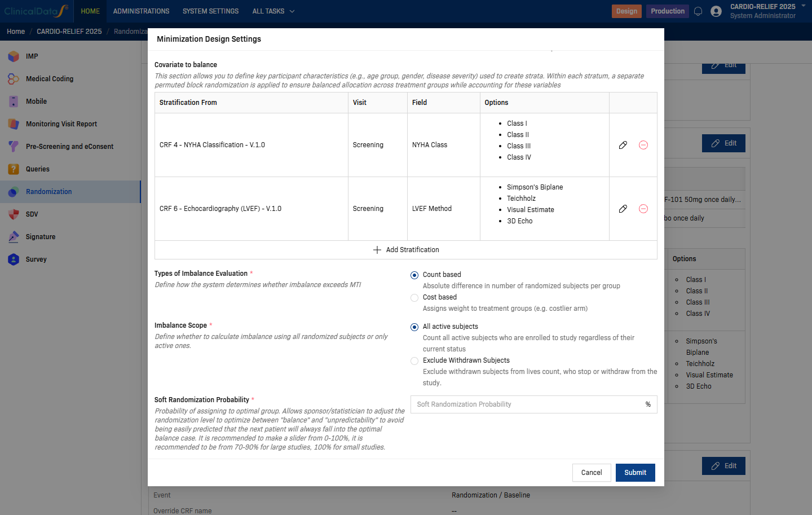Click the background Edit button beside F-101 row
This screenshot has height=515, width=812.
point(723,143)
